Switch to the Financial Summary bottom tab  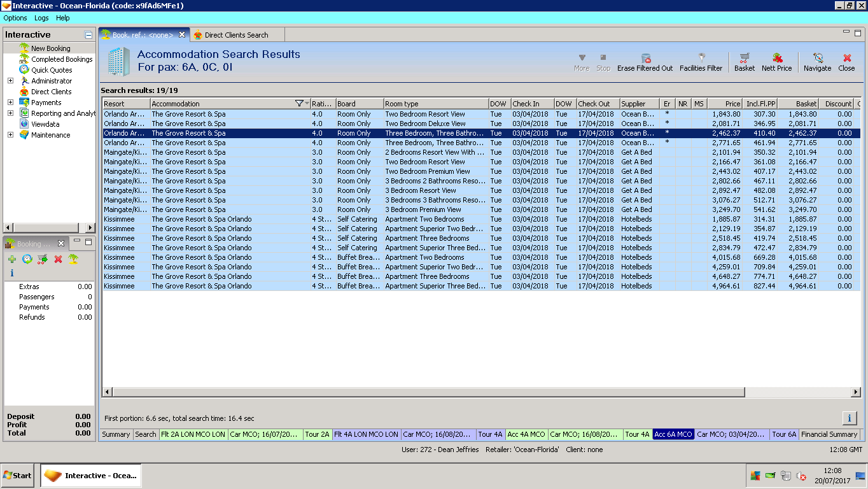click(829, 434)
